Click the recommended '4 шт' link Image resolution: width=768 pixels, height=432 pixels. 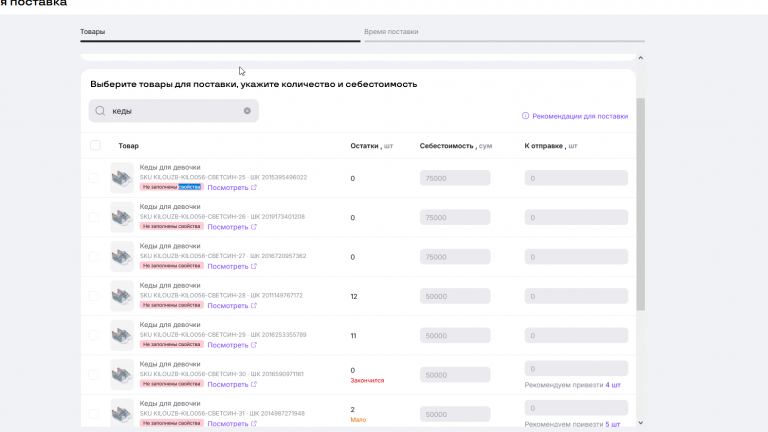click(613, 385)
